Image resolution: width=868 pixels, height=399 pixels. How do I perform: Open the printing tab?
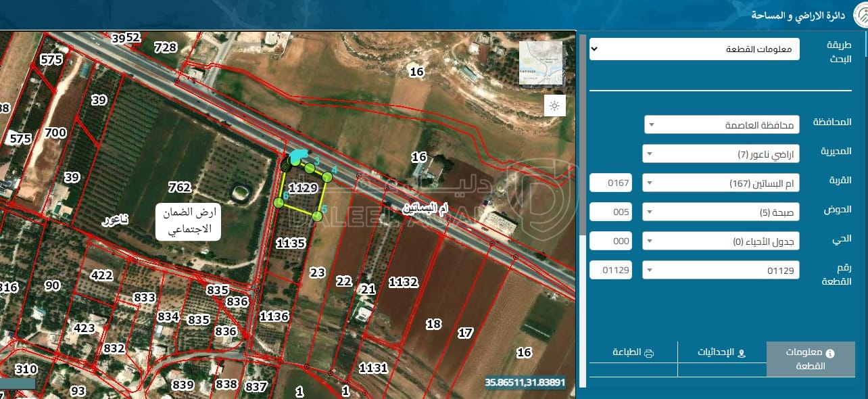pos(633,353)
